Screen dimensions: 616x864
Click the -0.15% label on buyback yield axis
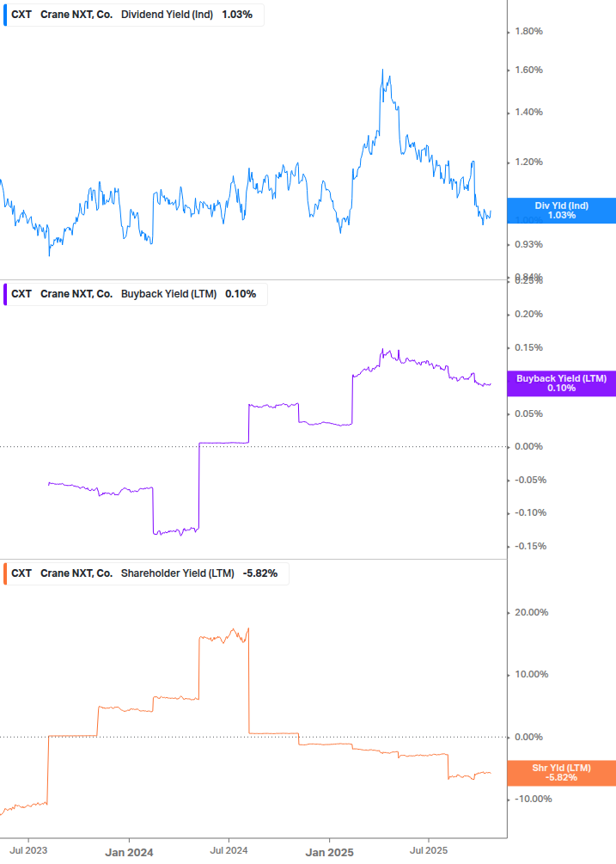[x=529, y=546]
